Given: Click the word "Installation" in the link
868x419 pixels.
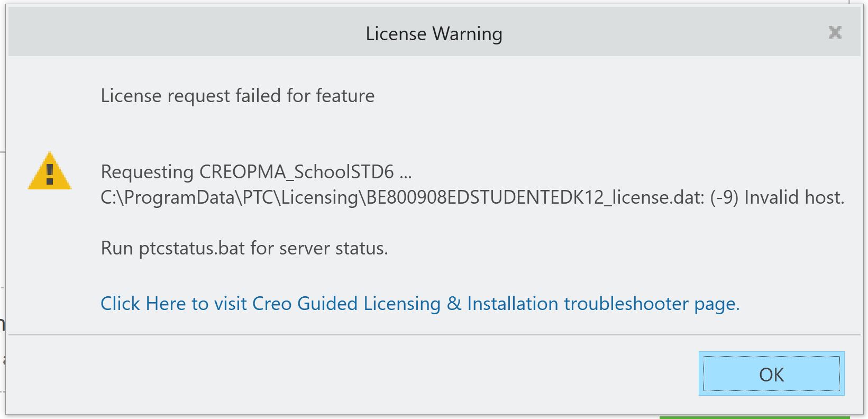Looking at the screenshot, I should (512, 304).
